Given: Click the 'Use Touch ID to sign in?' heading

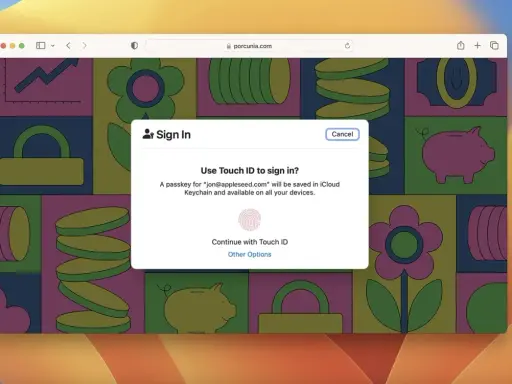Looking at the screenshot, I should pos(250,171).
